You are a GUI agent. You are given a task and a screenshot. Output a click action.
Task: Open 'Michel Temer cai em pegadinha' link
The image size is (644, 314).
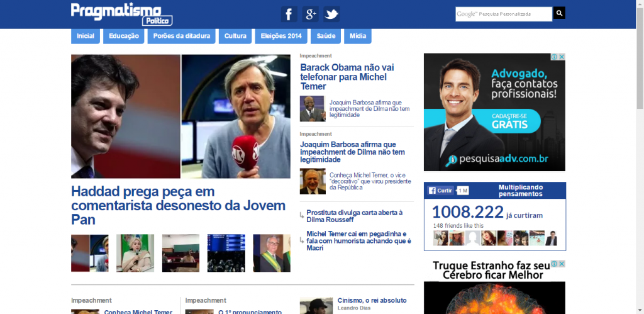point(358,241)
